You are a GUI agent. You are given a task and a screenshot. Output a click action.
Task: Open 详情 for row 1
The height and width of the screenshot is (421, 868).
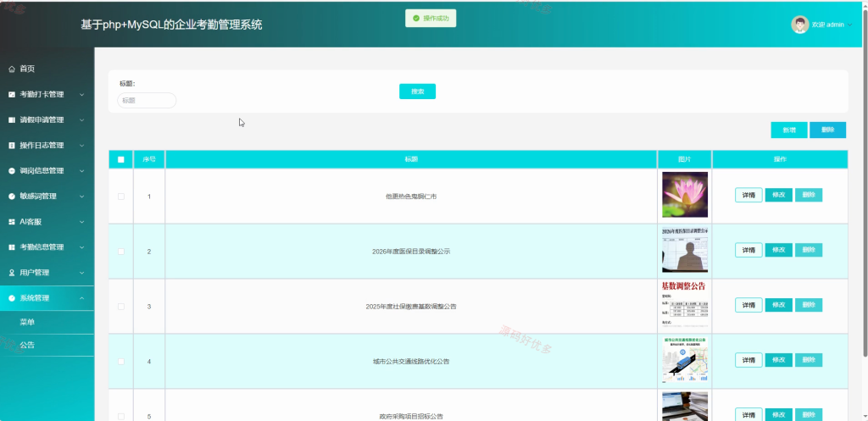coord(748,196)
